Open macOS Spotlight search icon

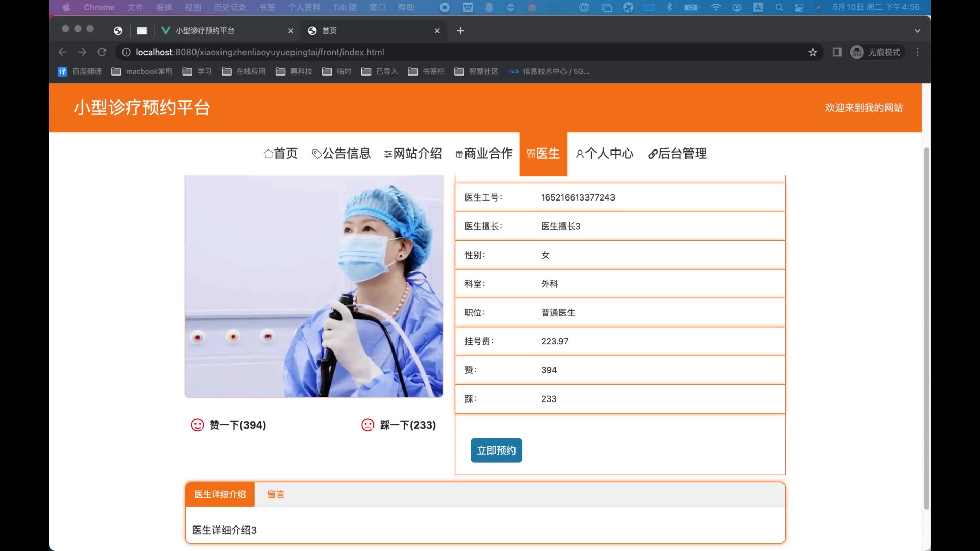pos(779,7)
